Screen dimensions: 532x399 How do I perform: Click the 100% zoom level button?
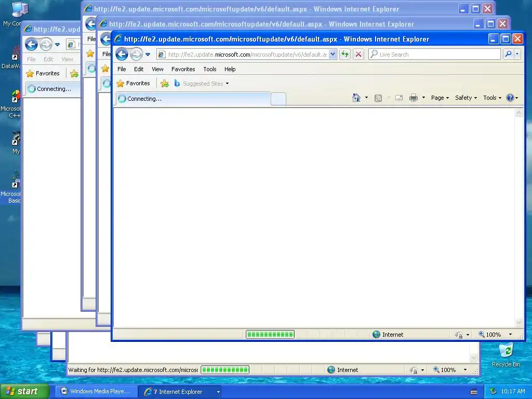[x=490, y=335]
